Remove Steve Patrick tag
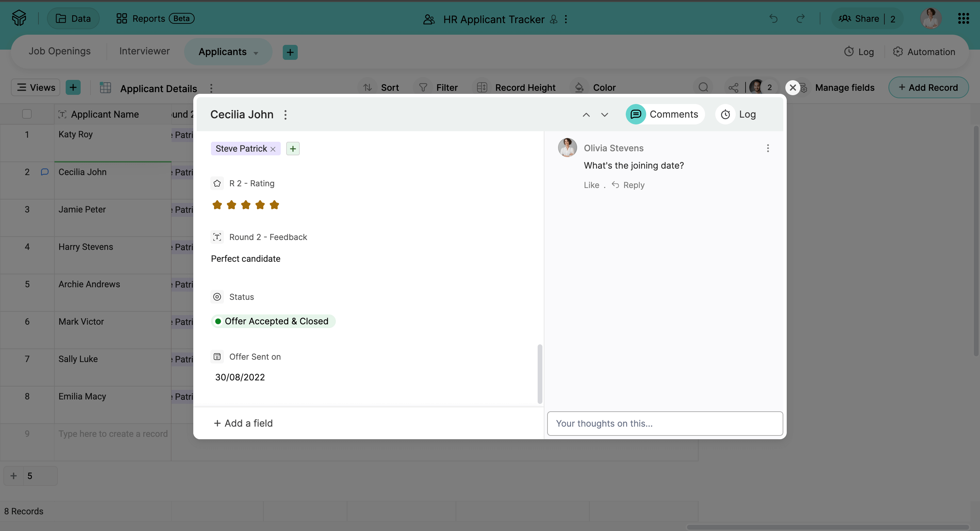The image size is (980, 531). (273, 149)
